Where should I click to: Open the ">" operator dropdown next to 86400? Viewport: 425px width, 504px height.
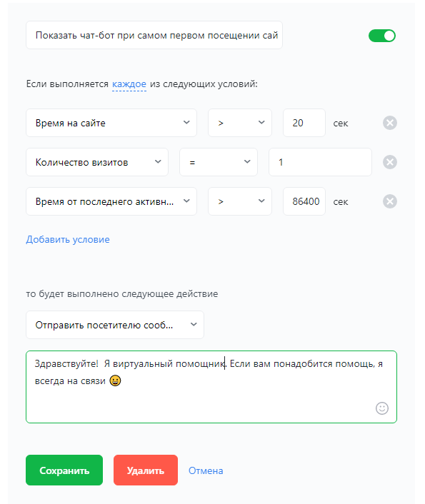click(x=240, y=201)
